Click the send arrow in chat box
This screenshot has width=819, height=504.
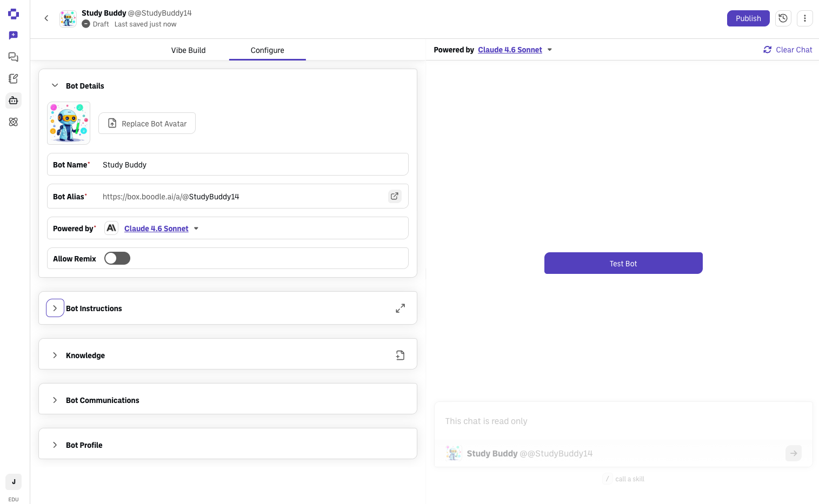tap(794, 453)
